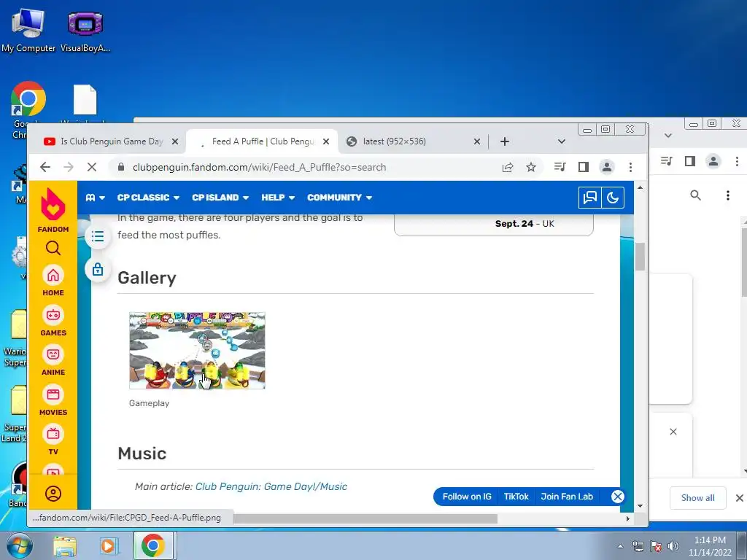Open Windows Media Player from taskbar
This screenshot has height=560, width=747.
pos(108,545)
